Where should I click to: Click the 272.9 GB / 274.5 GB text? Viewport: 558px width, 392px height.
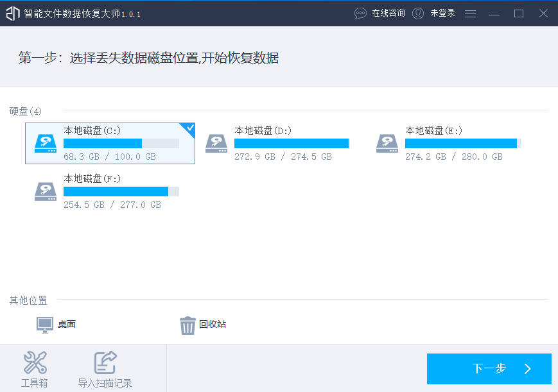(x=283, y=157)
